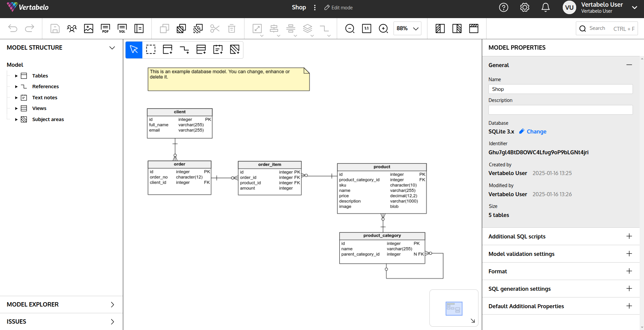
Task: Expand the SQL generation settings section
Action: tap(629, 289)
